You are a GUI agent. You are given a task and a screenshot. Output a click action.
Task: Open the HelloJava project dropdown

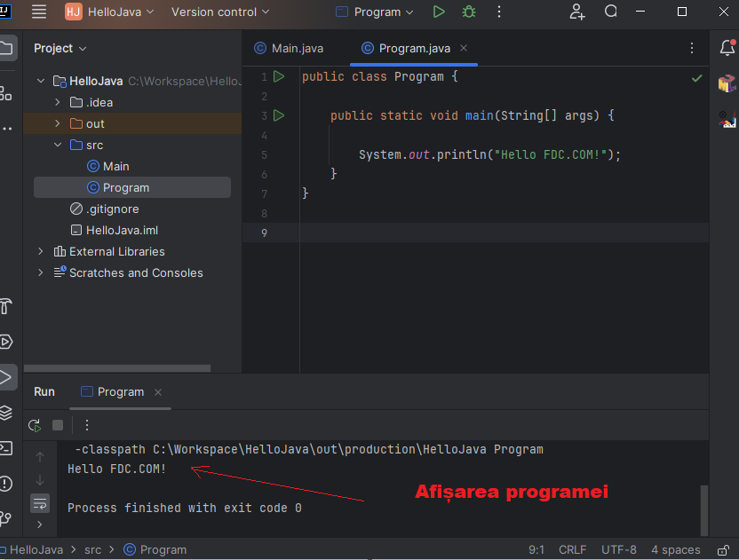click(110, 12)
